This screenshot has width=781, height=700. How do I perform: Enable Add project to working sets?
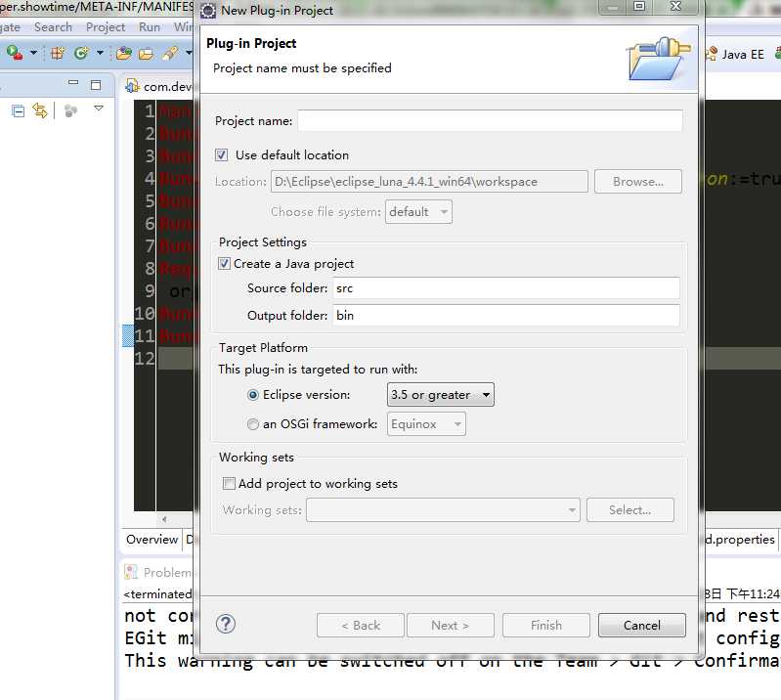tap(229, 484)
